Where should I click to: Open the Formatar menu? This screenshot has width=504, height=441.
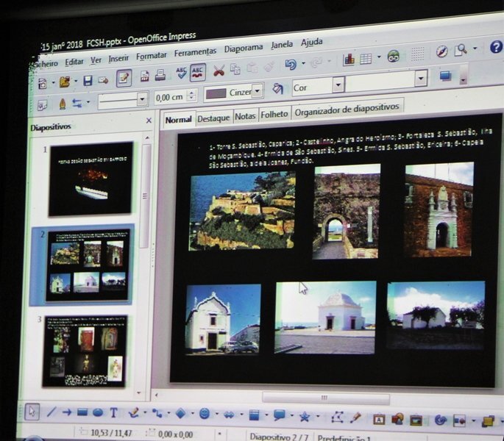[151, 55]
